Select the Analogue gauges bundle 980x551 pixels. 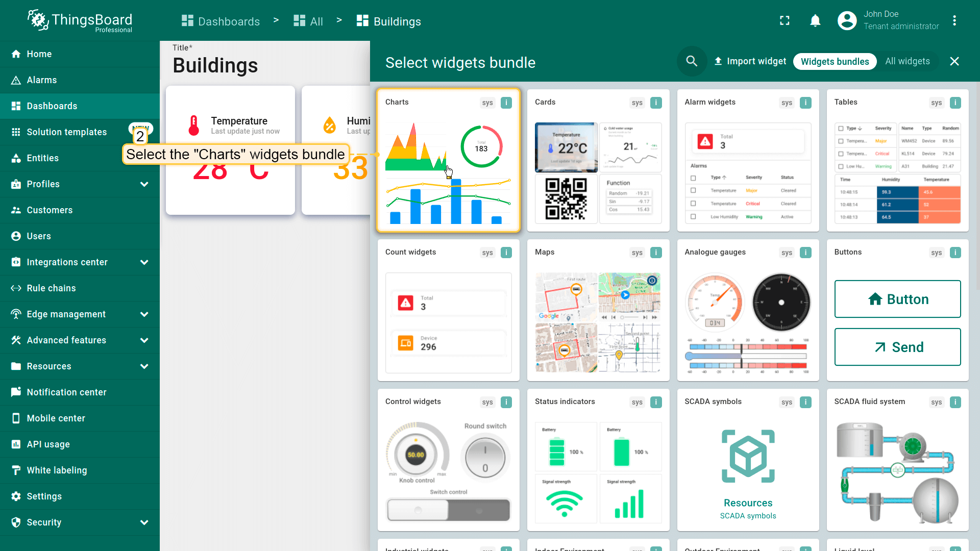click(748, 311)
